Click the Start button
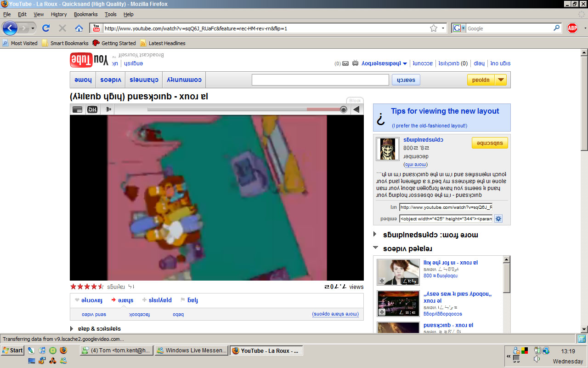The image size is (588, 368). click(x=13, y=350)
